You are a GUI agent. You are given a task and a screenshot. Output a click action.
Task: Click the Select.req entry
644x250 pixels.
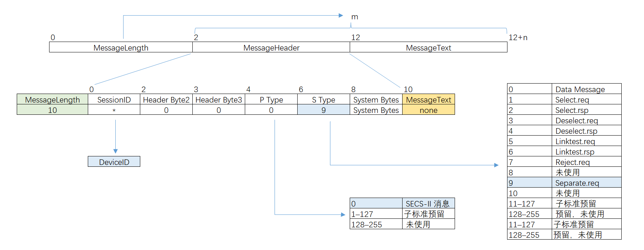coord(572,100)
